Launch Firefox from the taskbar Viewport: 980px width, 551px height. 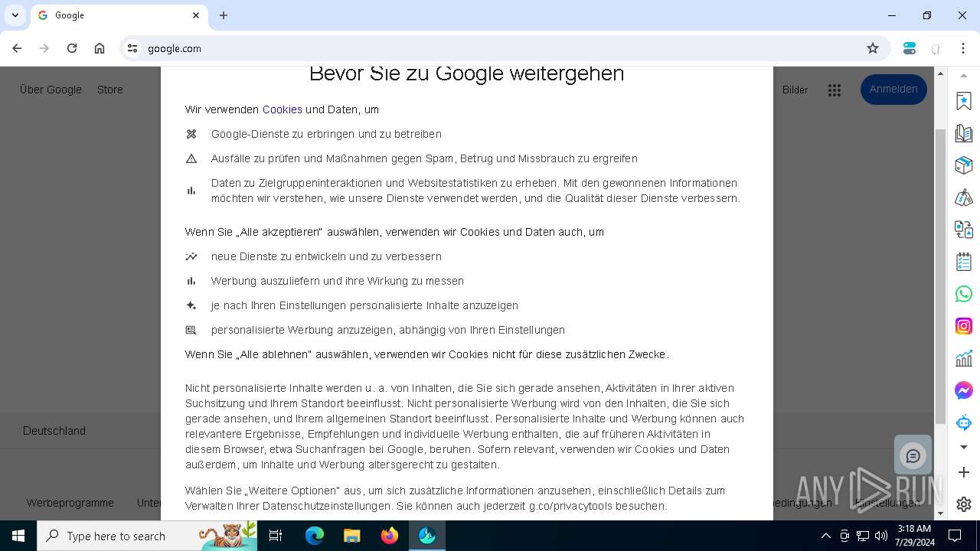pyautogui.click(x=390, y=536)
